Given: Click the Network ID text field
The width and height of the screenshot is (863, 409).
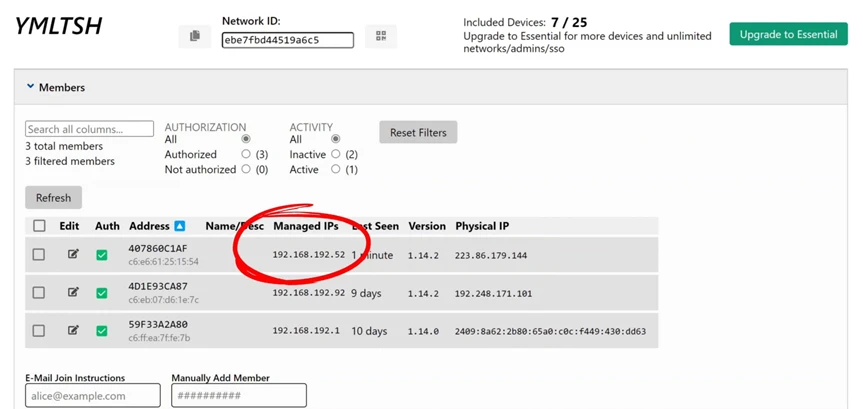Looking at the screenshot, I should click(x=288, y=40).
